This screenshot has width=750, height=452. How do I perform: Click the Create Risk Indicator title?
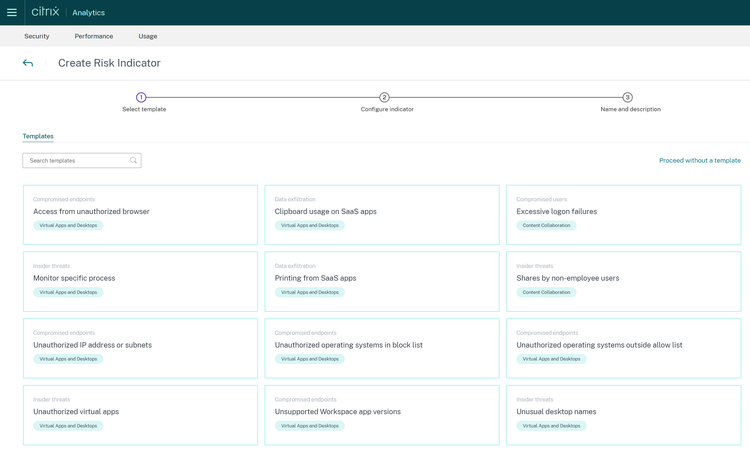(109, 63)
